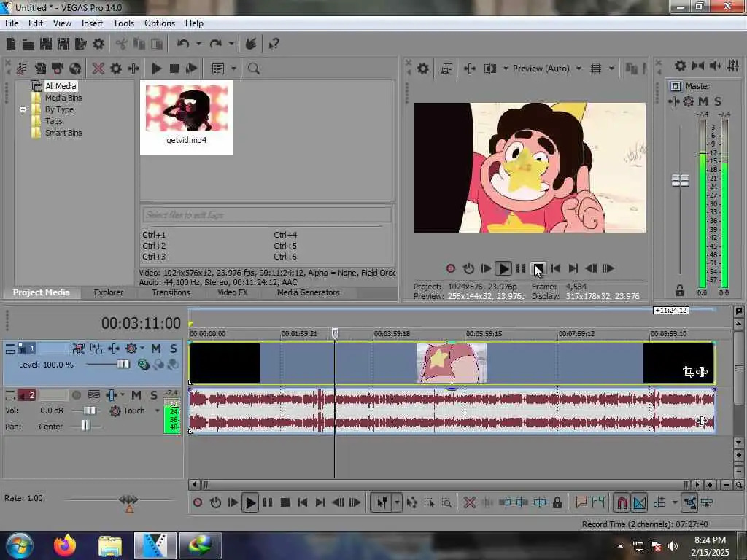Click the Redo arrow icon
The width and height of the screenshot is (747, 560).
tap(216, 44)
